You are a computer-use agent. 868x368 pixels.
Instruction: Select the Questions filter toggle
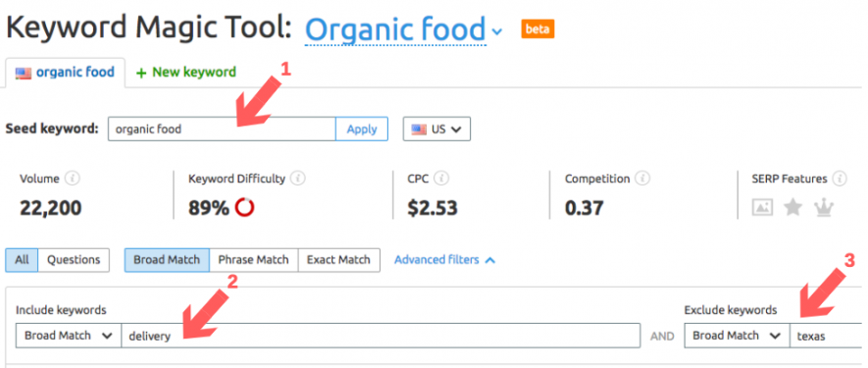pyautogui.click(x=74, y=260)
